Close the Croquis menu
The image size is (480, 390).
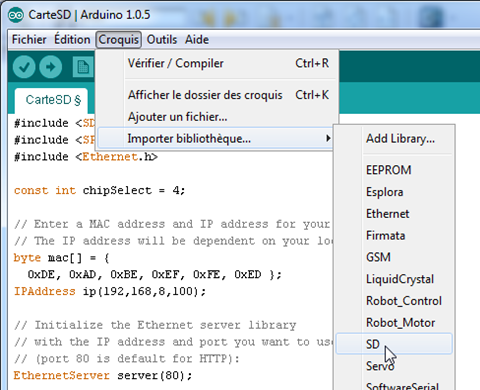[x=119, y=40]
